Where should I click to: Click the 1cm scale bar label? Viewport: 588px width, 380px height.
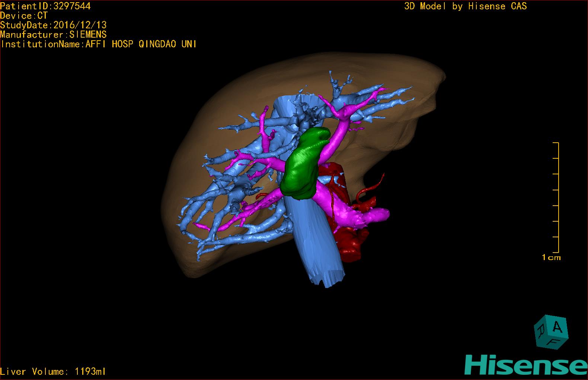[551, 257]
